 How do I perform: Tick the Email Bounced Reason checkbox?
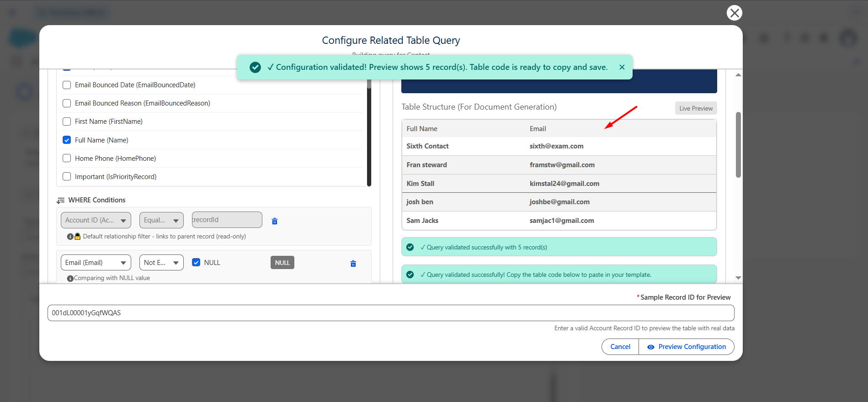(x=67, y=103)
